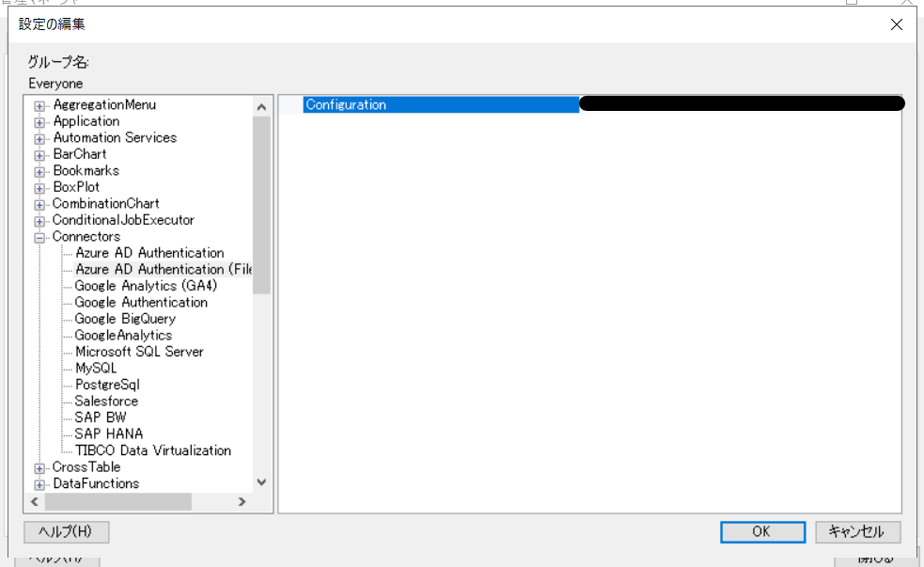Select Azure AD Authentication (File item
Screen dimensions: 924x567
[x=164, y=269]
